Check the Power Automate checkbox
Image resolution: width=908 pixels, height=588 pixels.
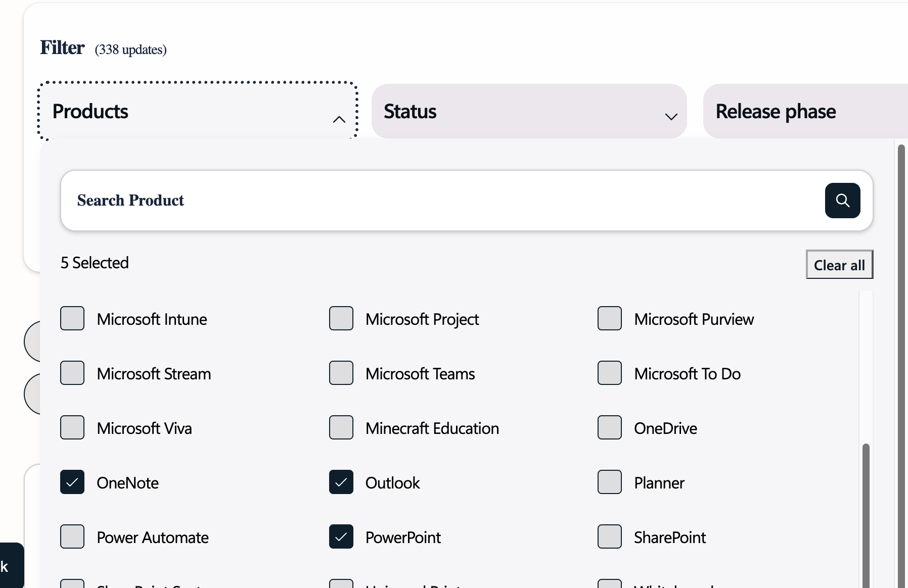tap(72, 537)
